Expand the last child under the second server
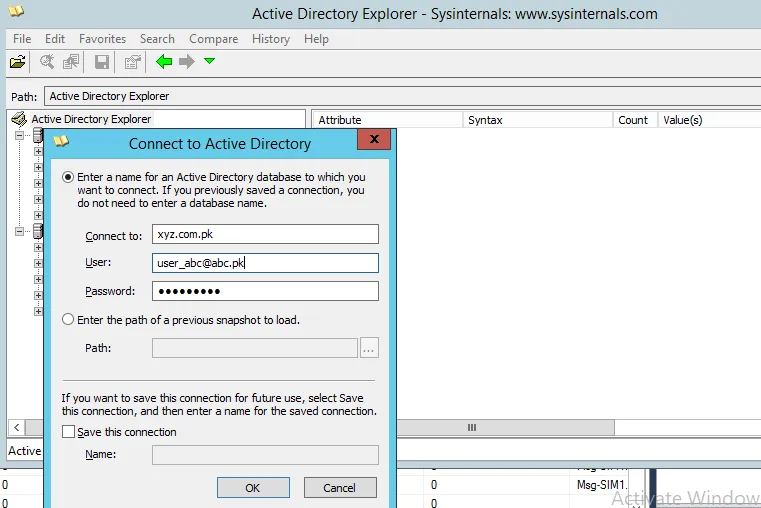 pyautogui.click(x=38, y=311)
